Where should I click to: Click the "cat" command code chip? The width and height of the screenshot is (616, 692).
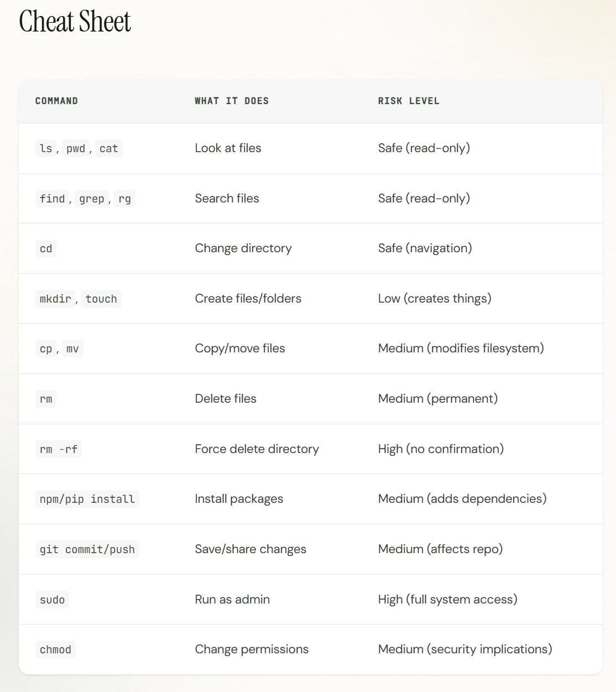point(108,148)
